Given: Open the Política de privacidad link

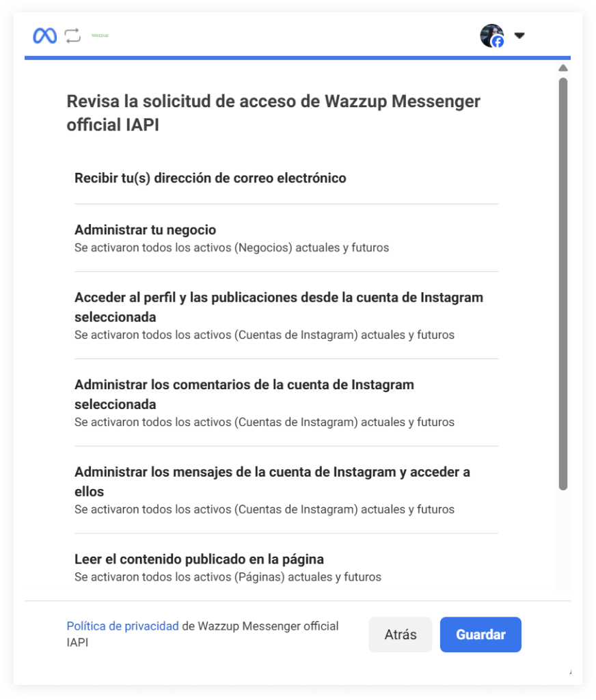Looking at the screenshot, I should pos(122,626).
